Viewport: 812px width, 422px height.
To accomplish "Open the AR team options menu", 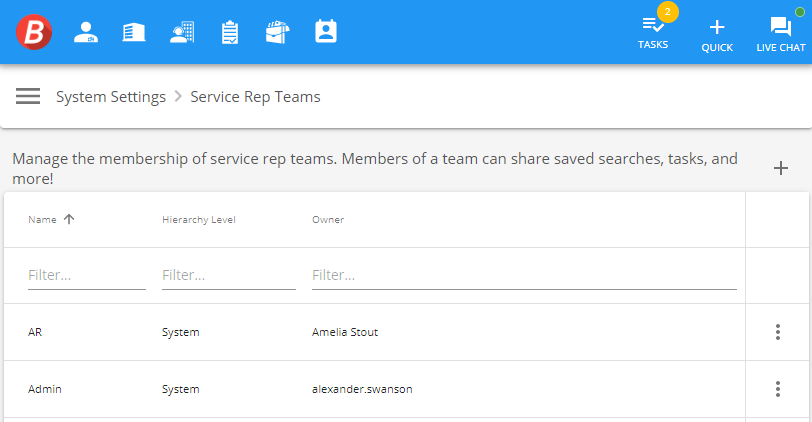I will tap(778, 332).
